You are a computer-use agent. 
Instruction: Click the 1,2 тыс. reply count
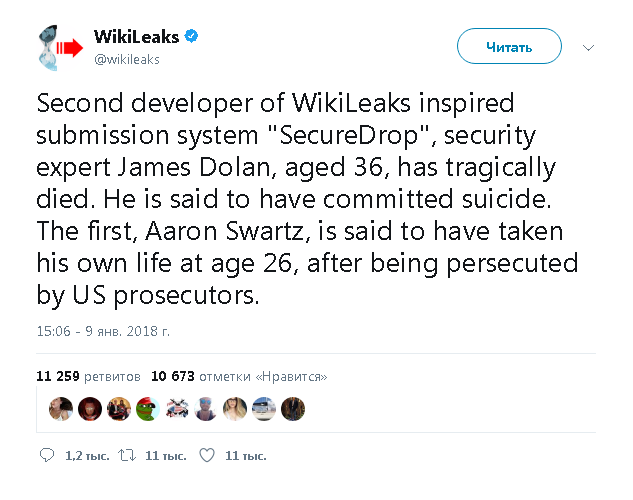[x=87, y=456]
